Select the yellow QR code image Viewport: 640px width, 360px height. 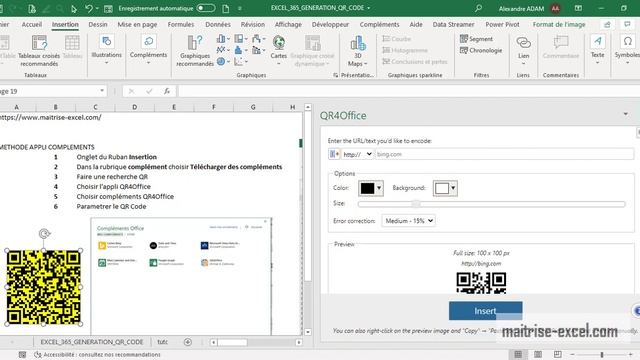pos(44,287)
